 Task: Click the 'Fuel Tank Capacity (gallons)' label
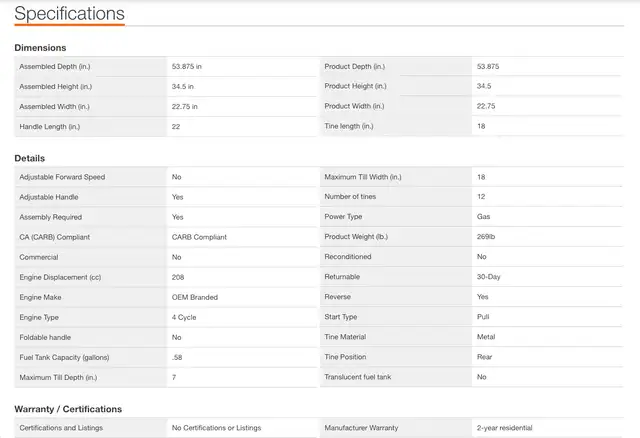click(64, 357)
